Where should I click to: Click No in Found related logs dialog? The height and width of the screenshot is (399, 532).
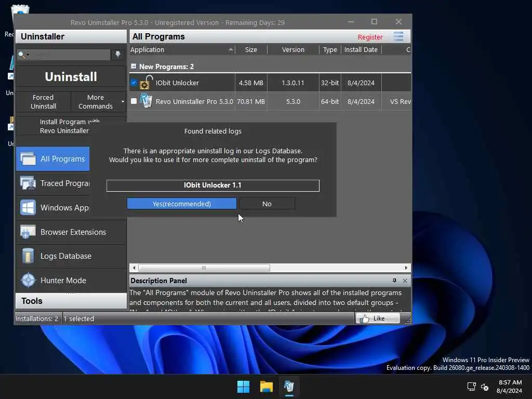[x=267, y=204]
